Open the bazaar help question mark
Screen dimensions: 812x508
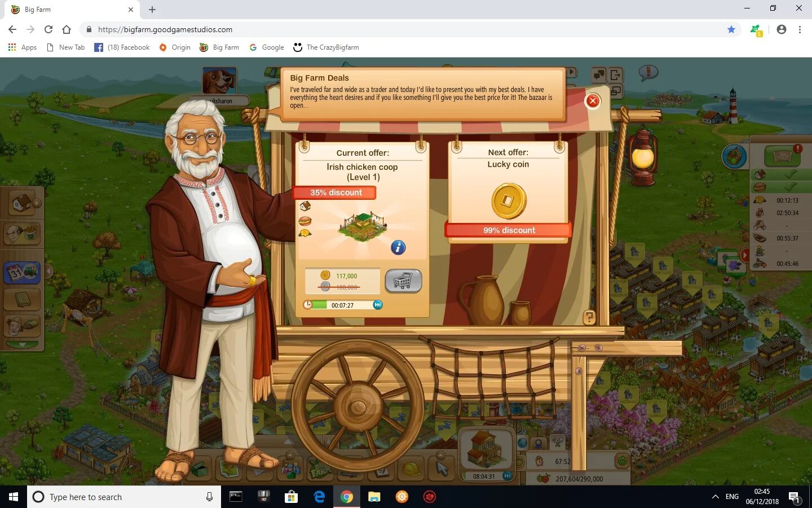(x=589, y=317)
